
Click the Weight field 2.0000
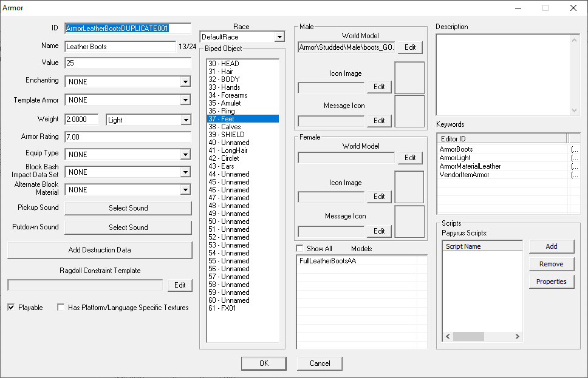81,120
